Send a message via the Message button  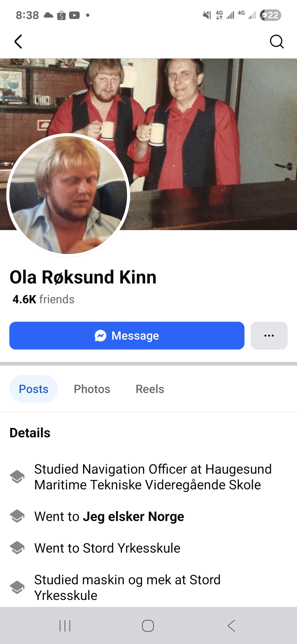[x=127, y=335]
